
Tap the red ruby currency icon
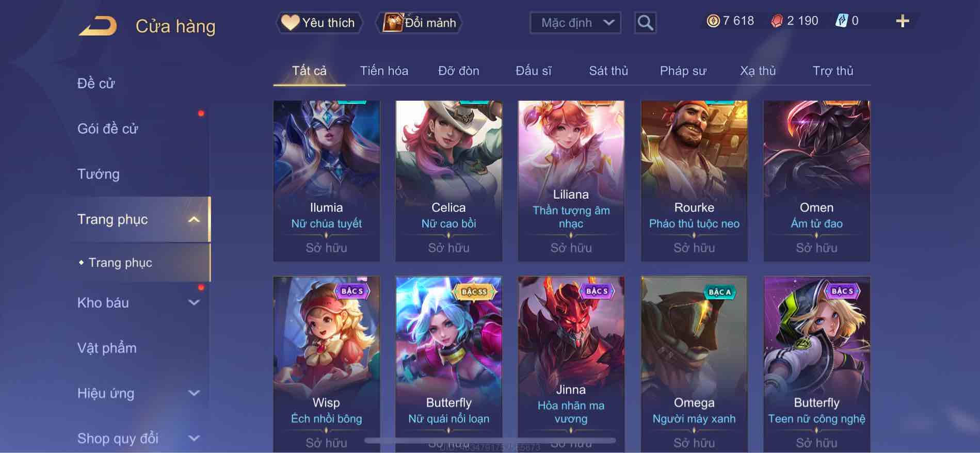[x=777, y=21]
